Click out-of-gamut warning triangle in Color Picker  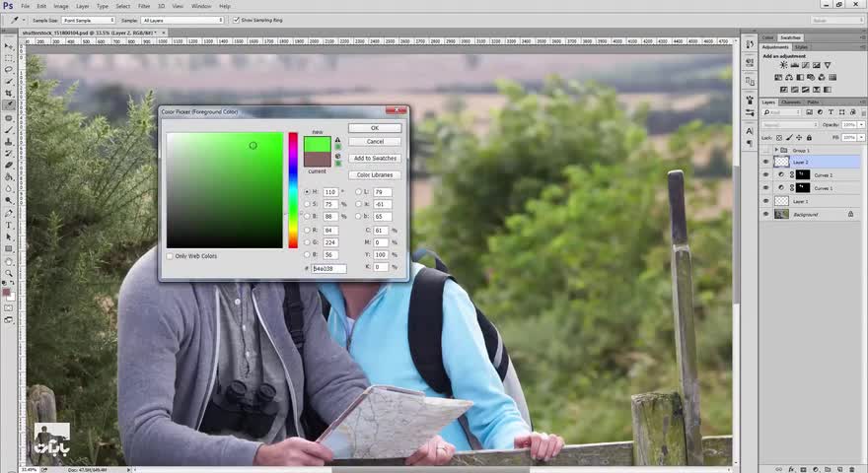pyautogui.click(x=337, y=140)
